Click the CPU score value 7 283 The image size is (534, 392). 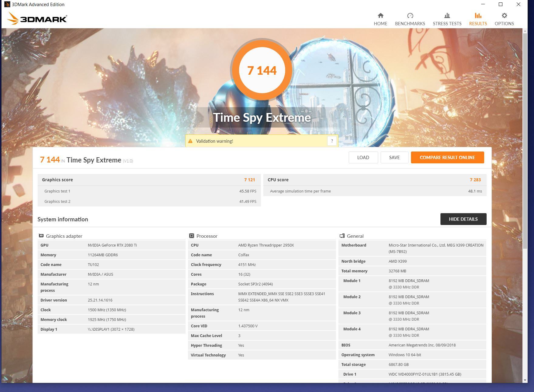475,180
